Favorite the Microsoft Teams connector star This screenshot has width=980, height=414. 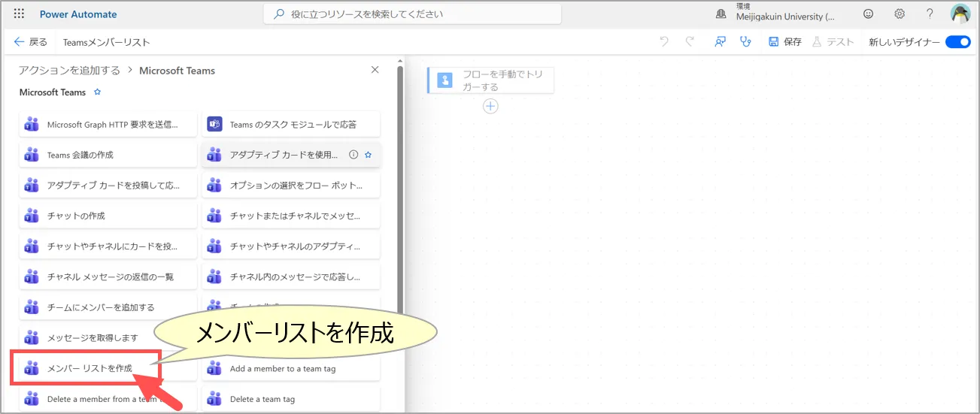[97, 92]
